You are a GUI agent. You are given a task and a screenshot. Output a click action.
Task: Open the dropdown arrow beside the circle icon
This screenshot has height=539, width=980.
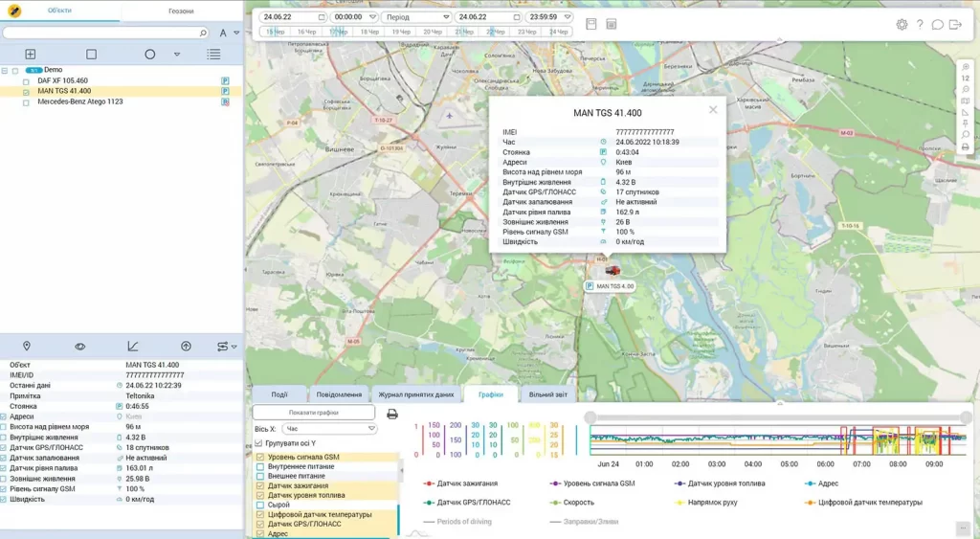click(x=177, y=55)
